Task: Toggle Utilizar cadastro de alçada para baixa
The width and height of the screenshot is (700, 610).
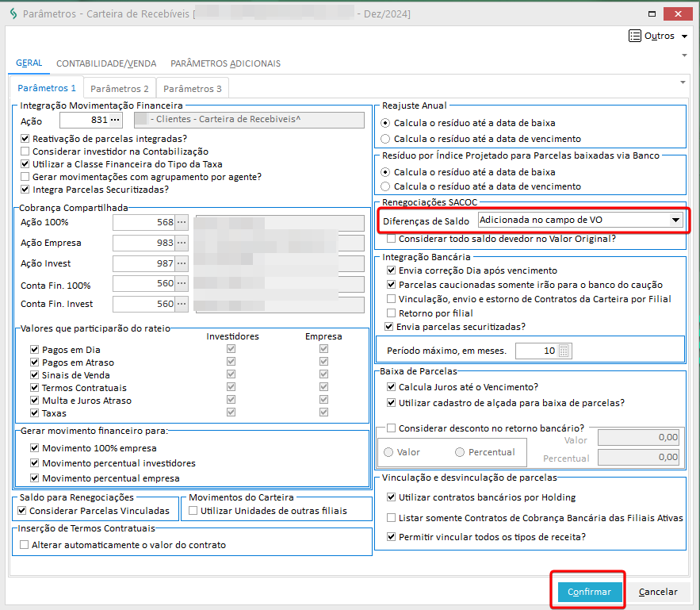Action: (391, 403)
